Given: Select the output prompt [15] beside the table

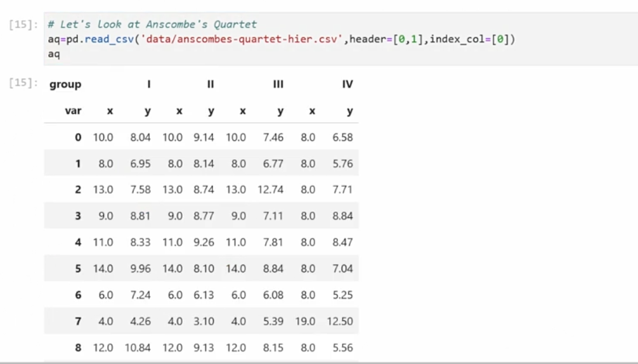Looking at the screenshot, I should pyautogui.click(x=23, y=83).
